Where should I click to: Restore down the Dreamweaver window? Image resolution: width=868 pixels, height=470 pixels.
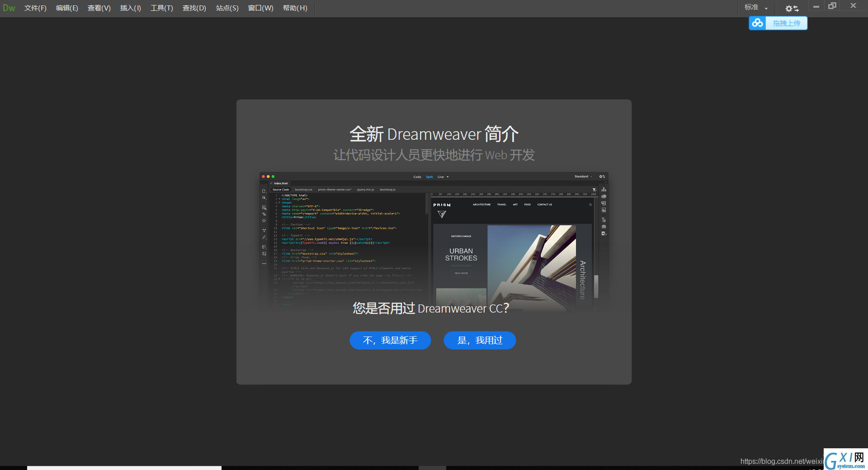pyautogui.click(x=832, y=6)
